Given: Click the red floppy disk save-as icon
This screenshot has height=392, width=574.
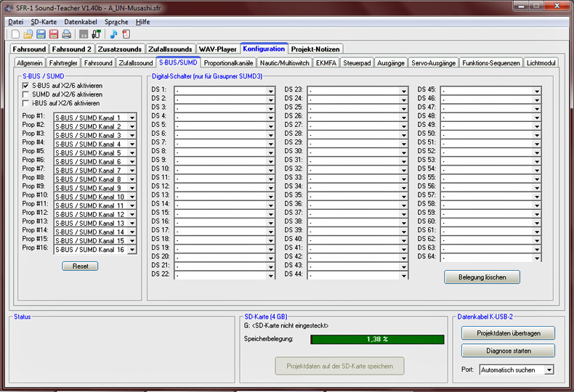Looking at the screenshot, I should pos(53,34).
